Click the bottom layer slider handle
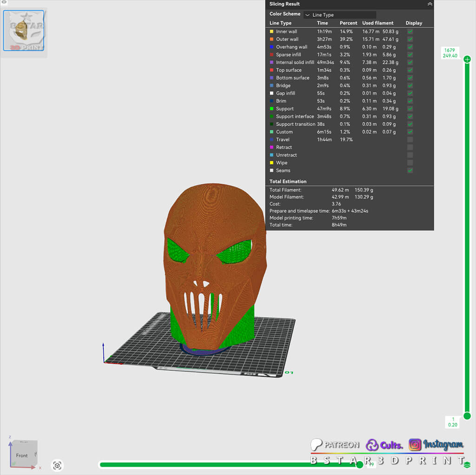 pyautogui.click(x=467, y=416)
